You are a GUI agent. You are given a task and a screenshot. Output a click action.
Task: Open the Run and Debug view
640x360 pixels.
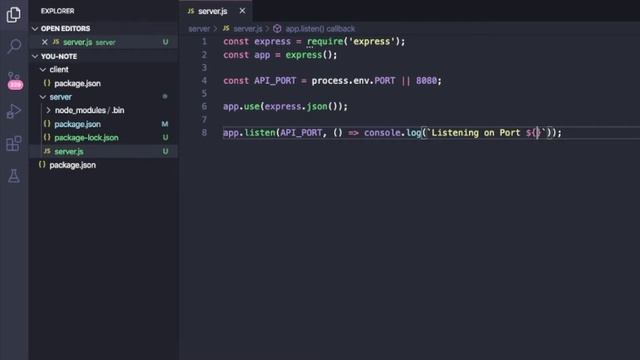[x=13, y=111]
